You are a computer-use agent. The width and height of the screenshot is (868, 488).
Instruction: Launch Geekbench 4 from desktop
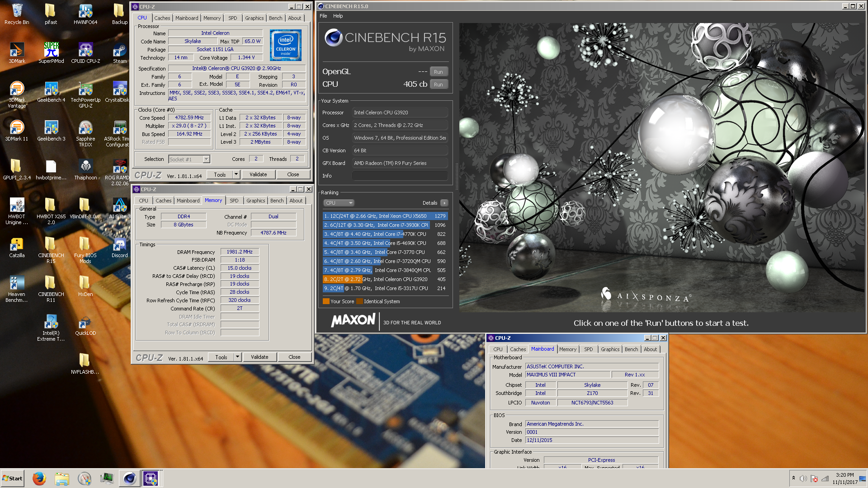click(51, 92)
